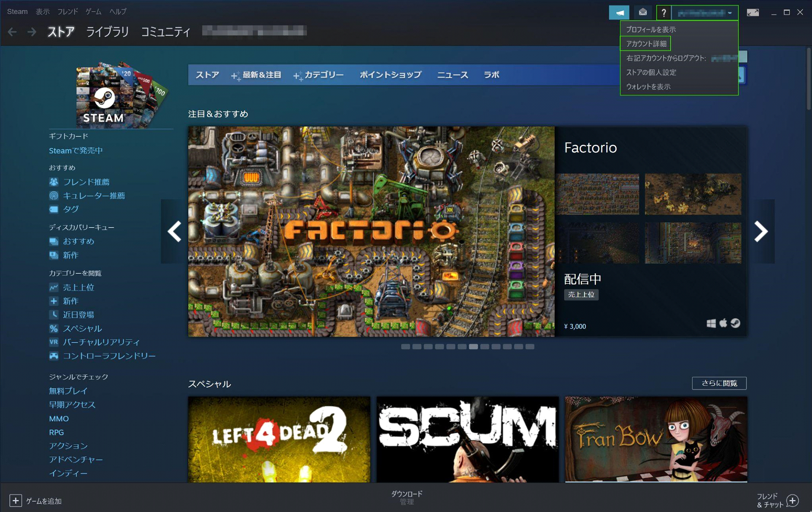Select プロフィールを表示 from account menu
This screenshot has height=512, width=812.
pyautogui.click(x=651, y=30)
